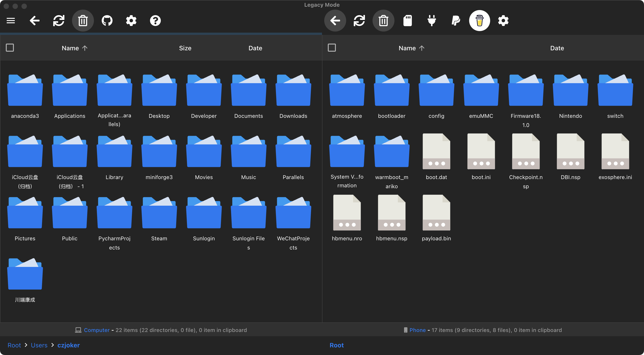Click Root breadcrumb in computer pane
644x355 pixels.
pos(14,345)
